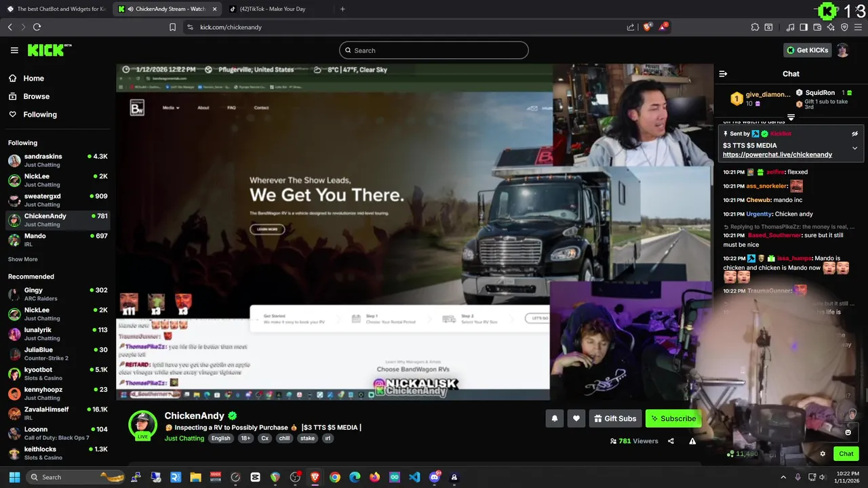868x488 pixels.
Task: Open user profile avatar in header
Action: (842, 50)
